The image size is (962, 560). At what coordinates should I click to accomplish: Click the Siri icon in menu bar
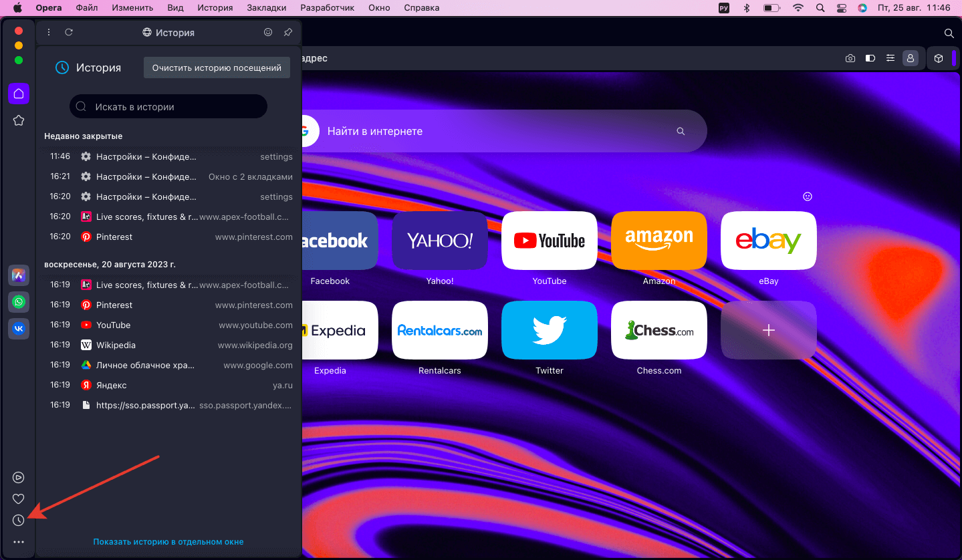(x=862, y=8)
